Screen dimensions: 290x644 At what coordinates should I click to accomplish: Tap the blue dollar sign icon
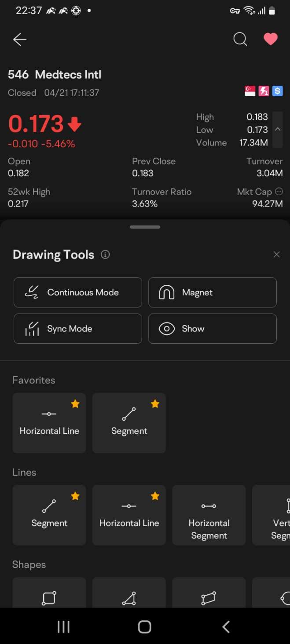(277, 91)
